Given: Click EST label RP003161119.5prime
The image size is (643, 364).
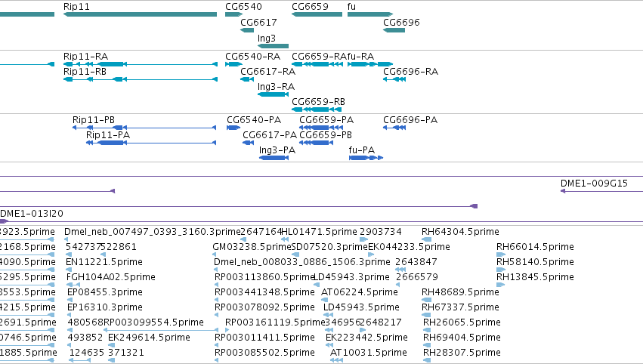Looking at the screenshot, I should point(275,322).
